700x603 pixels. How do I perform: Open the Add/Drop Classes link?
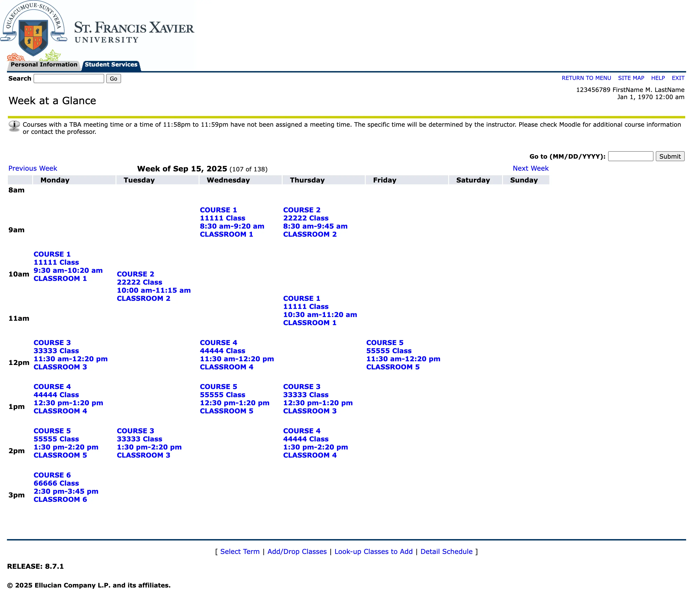(297, 552)
